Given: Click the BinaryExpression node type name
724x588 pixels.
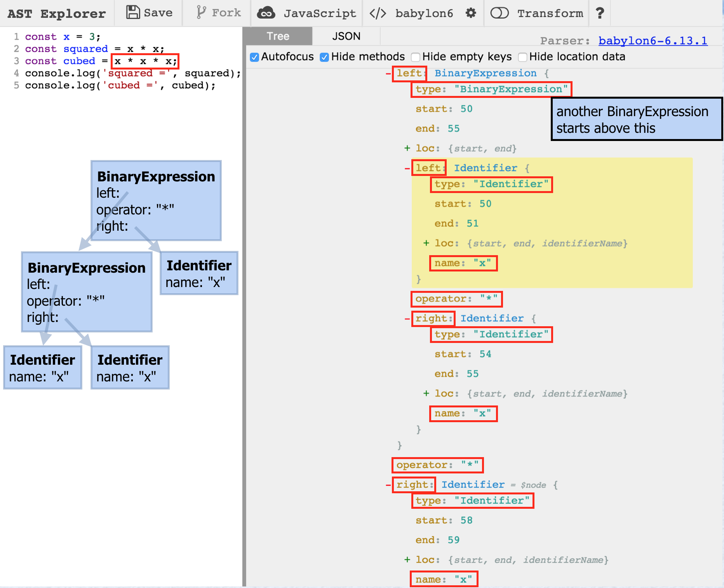Looking at the screenshot, I should [486, 73].
